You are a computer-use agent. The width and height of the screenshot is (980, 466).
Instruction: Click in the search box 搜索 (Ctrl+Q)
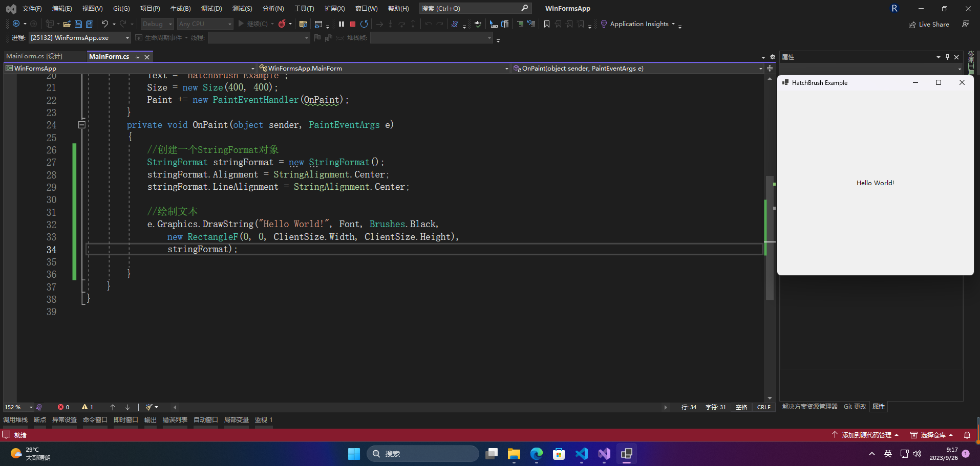tap(475, 8)
